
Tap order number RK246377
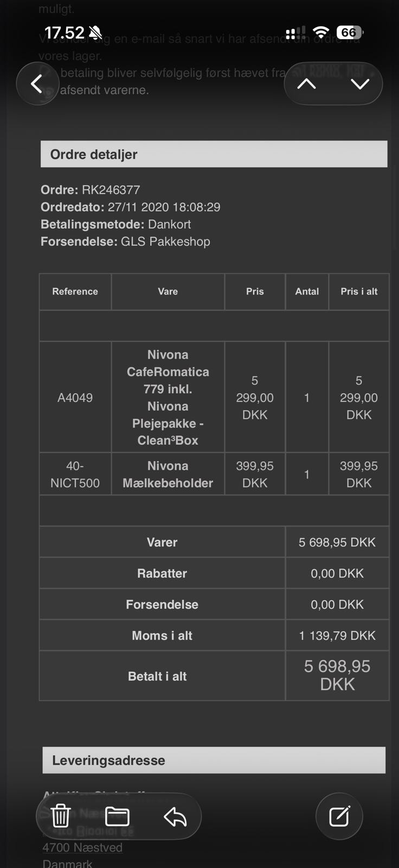[111, 190]
